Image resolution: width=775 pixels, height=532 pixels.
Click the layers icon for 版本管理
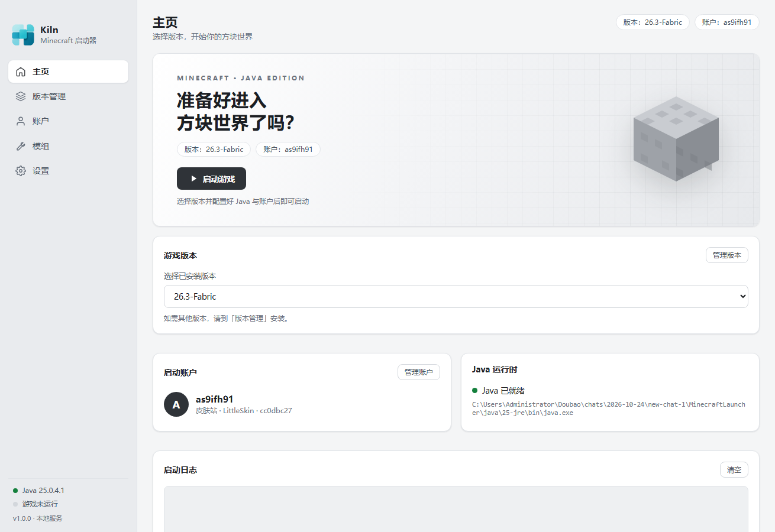click(21, 96)
